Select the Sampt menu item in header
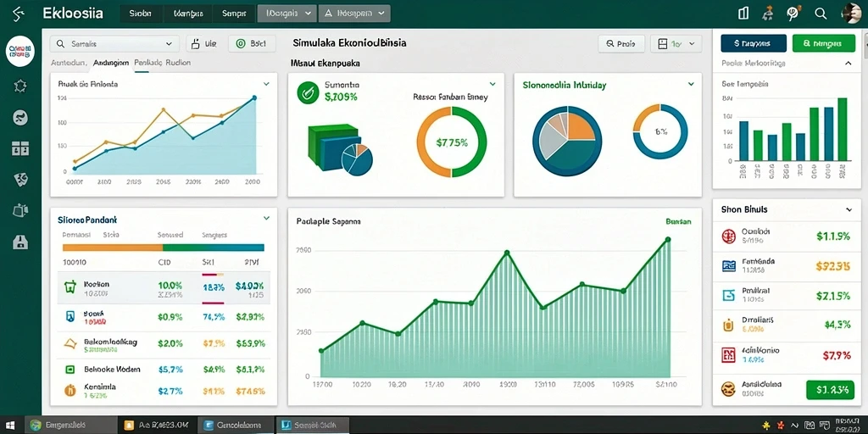This screenshot has height=434, width=868. (x=233, y=14)
